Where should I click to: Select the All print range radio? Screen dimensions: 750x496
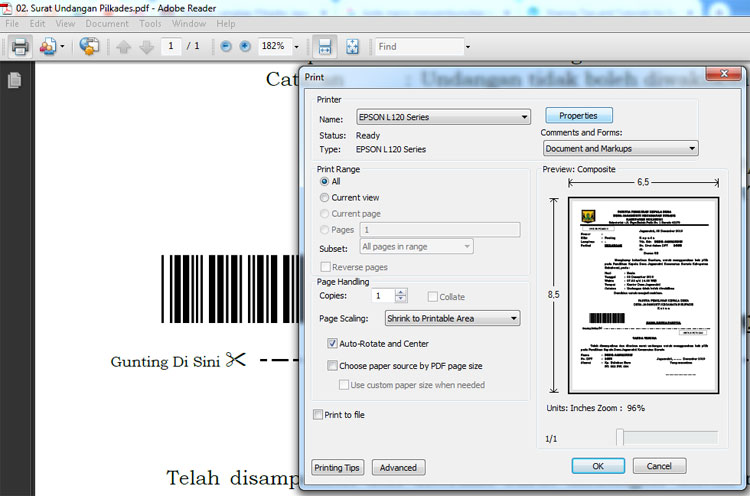(x=324, y=181)
